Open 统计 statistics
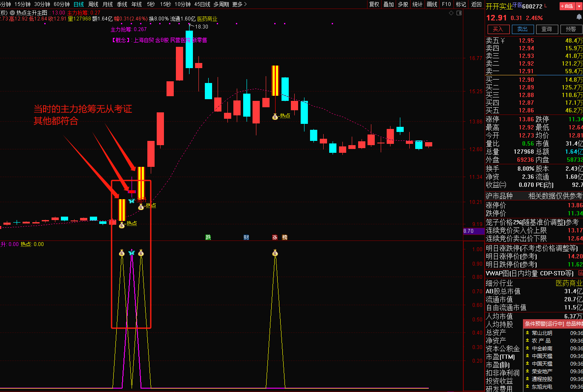Image resolution: width=583 pixels, height=392 pixels. tap(418, 4)
